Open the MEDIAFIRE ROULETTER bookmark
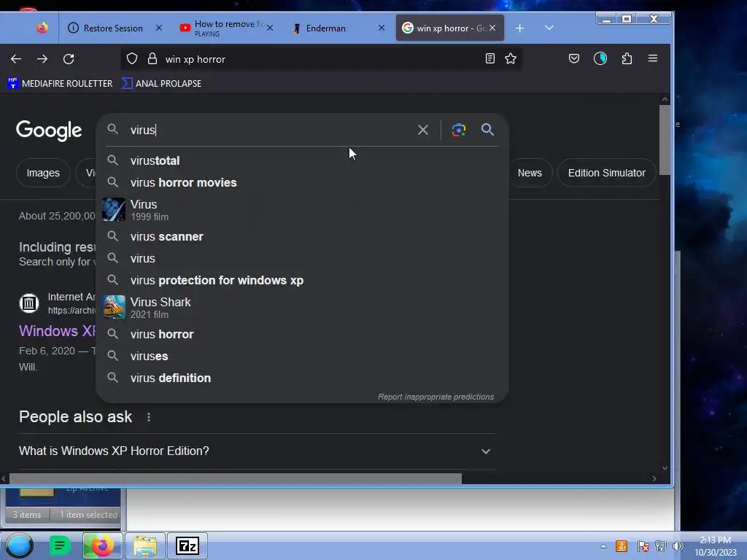The width and height of the screenshot is (747, 560). pos(60,83)
